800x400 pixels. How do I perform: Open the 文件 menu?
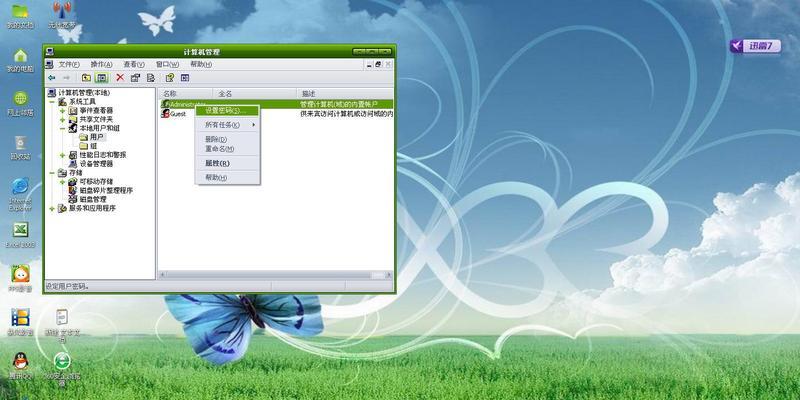[x=69, y=64]
